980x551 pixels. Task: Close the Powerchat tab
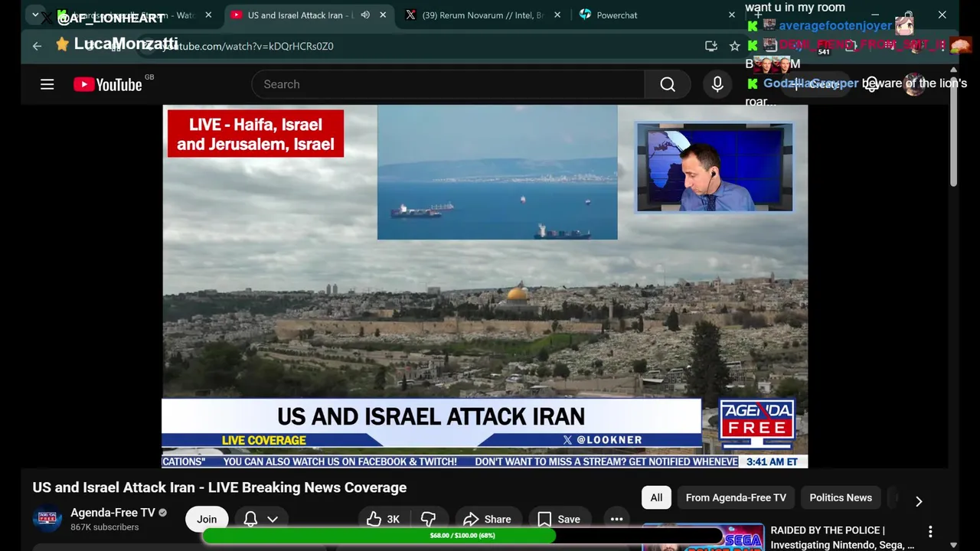732,15
